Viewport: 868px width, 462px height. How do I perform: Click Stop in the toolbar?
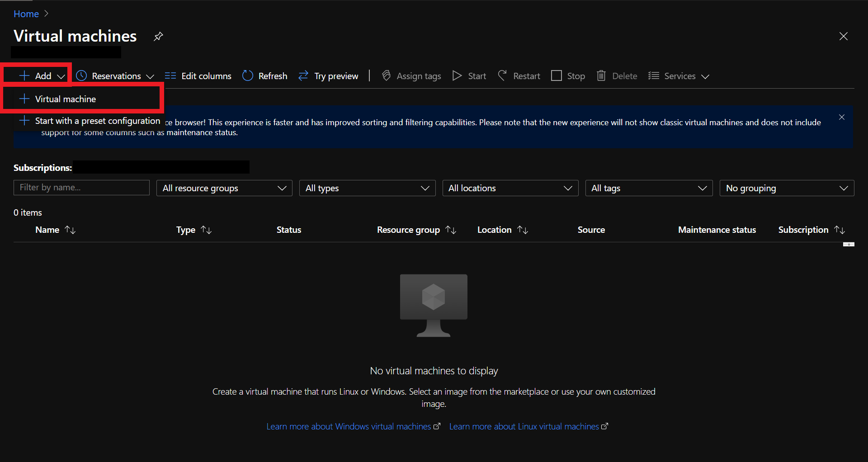click(x=568, y=75)
